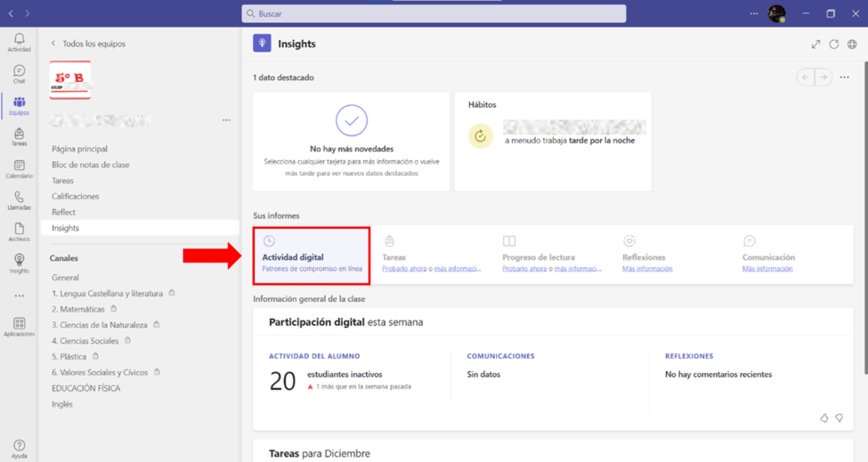Open Llamadas in the left rail
This screenshot has height=462, width=868.
coord(19,200)
